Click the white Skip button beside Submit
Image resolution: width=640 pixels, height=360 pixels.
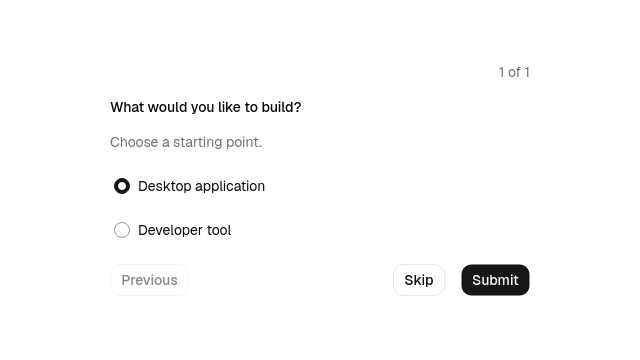click(419, 280)
